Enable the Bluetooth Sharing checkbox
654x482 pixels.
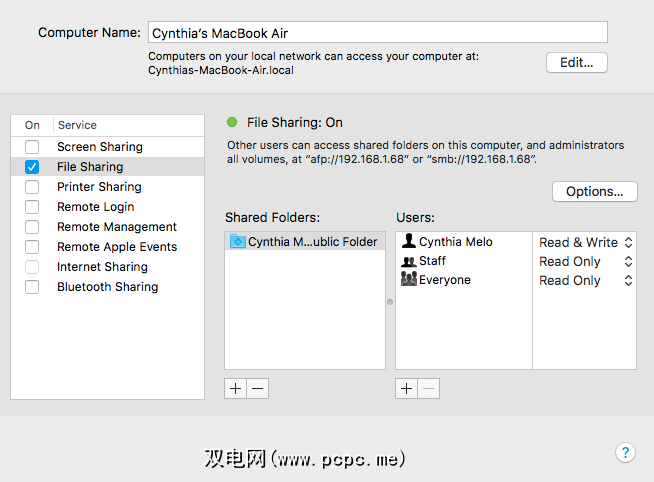32,287
